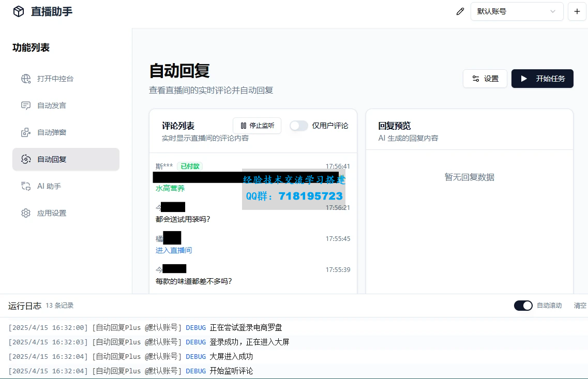Toggle 自动滚动 switch off

tap(523, 306)
